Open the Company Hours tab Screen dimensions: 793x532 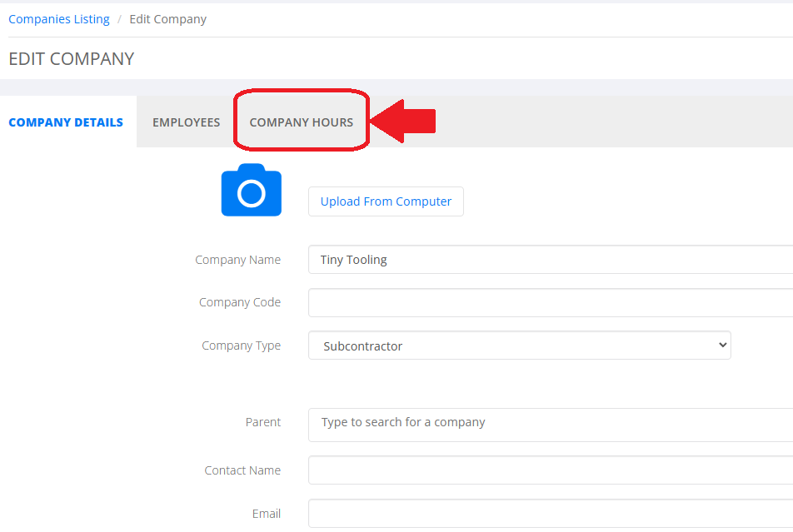point(302,122)
